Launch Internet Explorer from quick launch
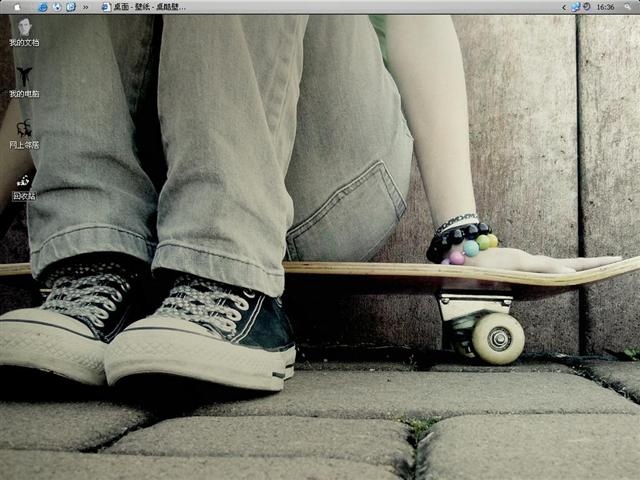 pos(43,7)
